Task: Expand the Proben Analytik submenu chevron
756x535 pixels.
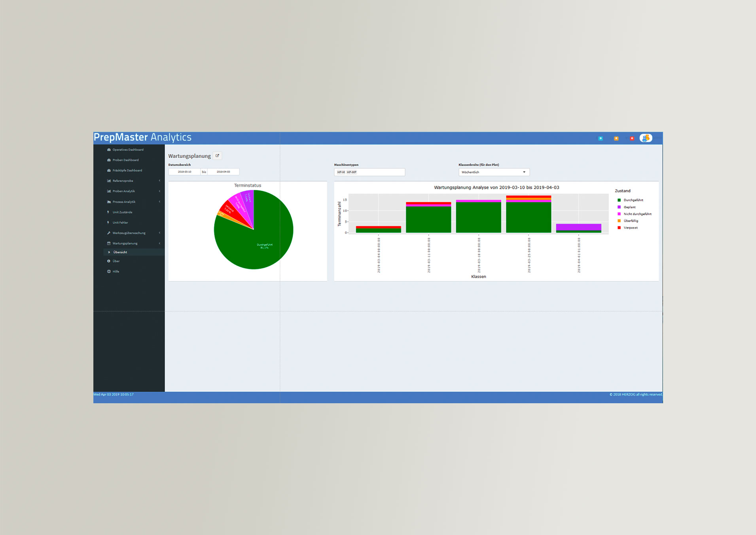Action: 159,191
